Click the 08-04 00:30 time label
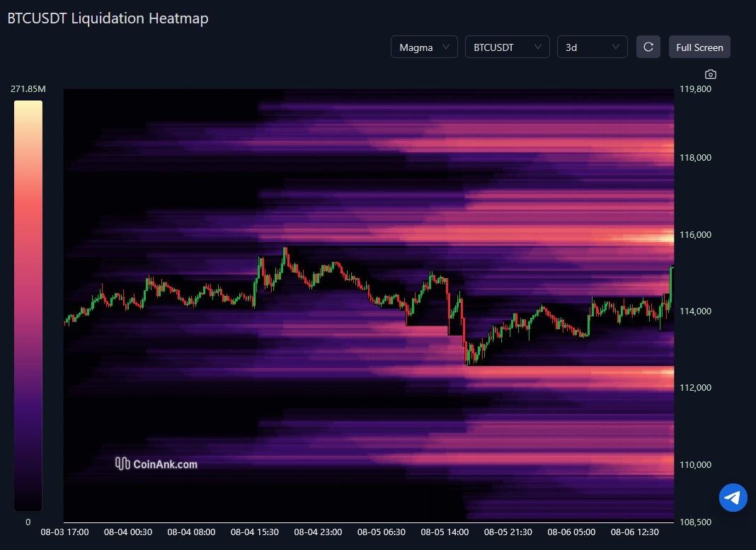756x550 pixels. click(127, 532)
